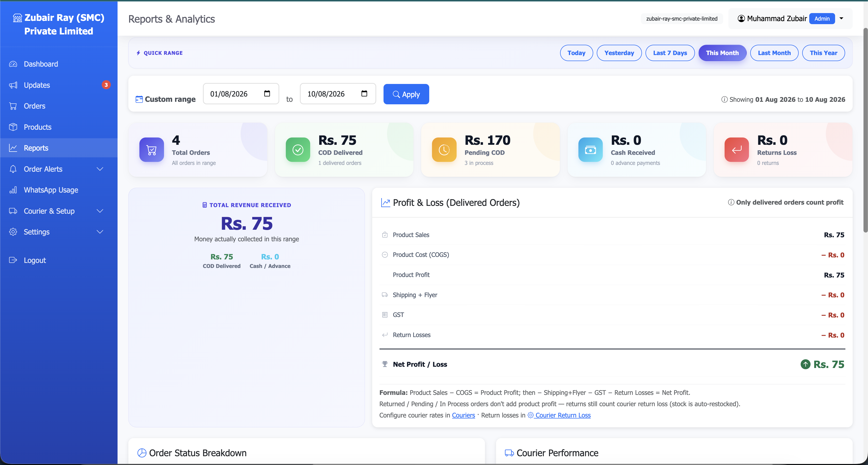This screenshot has height=465, width=868.
Task: Click the Updates megaphone icon
Action: [13, 85]
